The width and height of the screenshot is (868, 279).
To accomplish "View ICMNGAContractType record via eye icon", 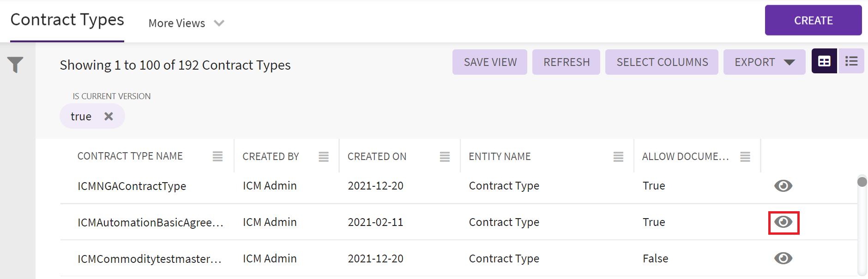I will pos(783,186).
